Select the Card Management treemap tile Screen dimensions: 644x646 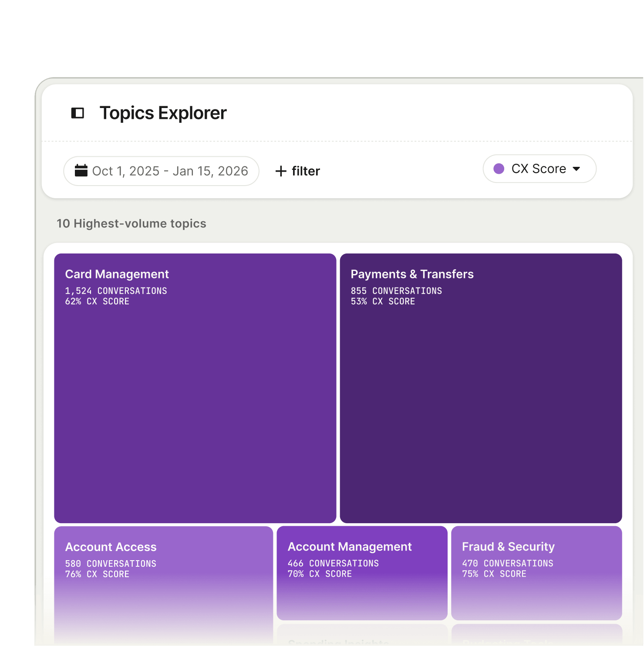pyautogui.click(x=195, y=388)
